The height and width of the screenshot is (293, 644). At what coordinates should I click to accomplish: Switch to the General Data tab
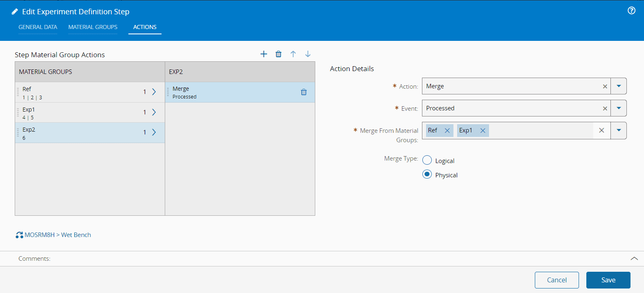38,27
